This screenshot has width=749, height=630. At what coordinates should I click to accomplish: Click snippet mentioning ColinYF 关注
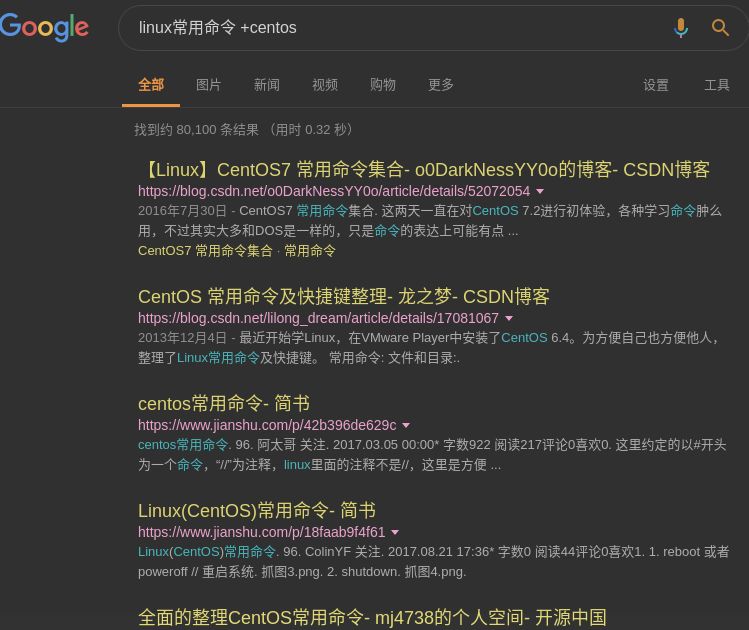[x=434, y=562]
